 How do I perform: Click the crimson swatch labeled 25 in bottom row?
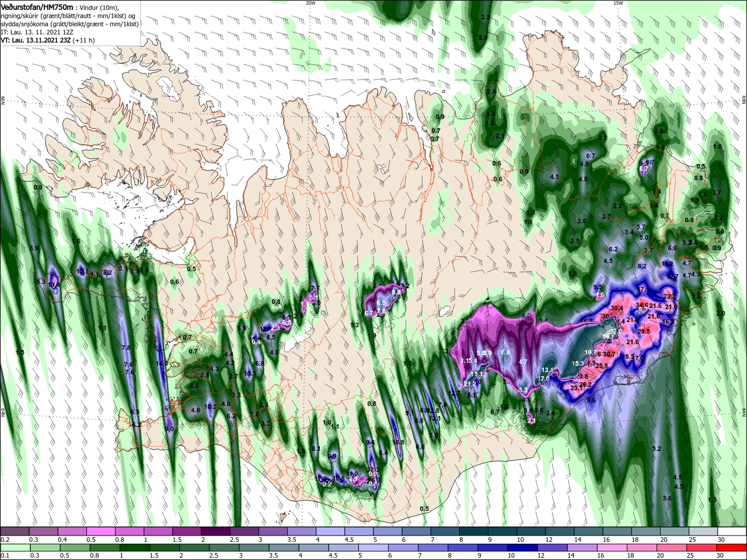point(702,548)
